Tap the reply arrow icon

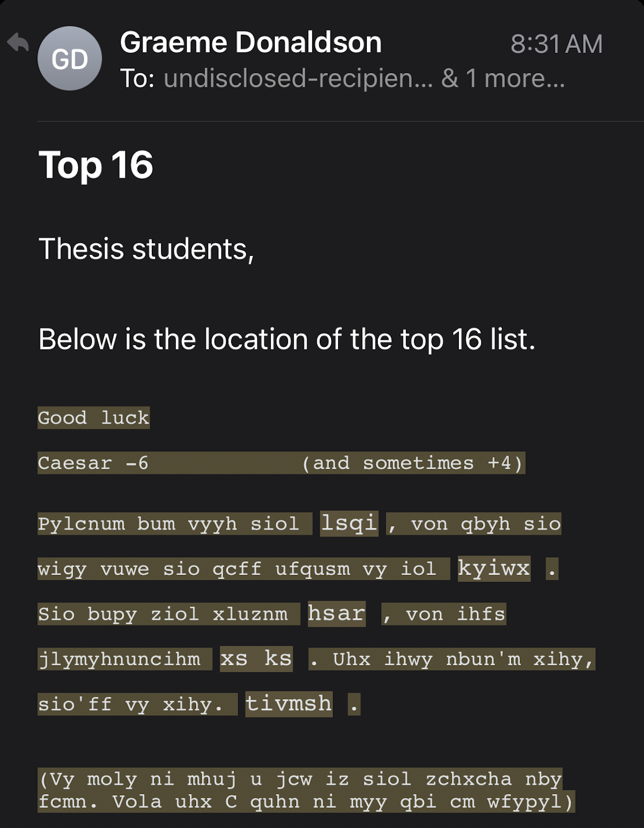point(18,43)
